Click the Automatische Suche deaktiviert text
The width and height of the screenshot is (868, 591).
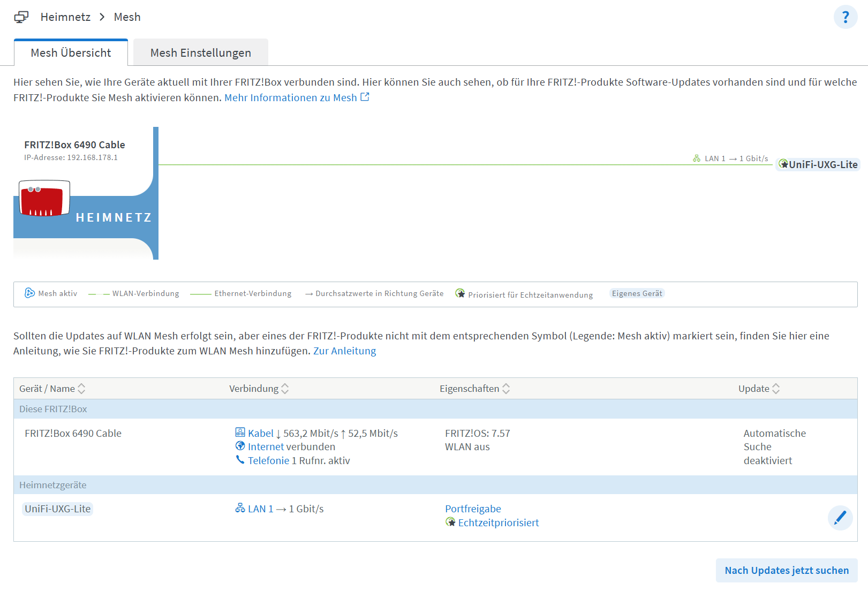point(774,446)
